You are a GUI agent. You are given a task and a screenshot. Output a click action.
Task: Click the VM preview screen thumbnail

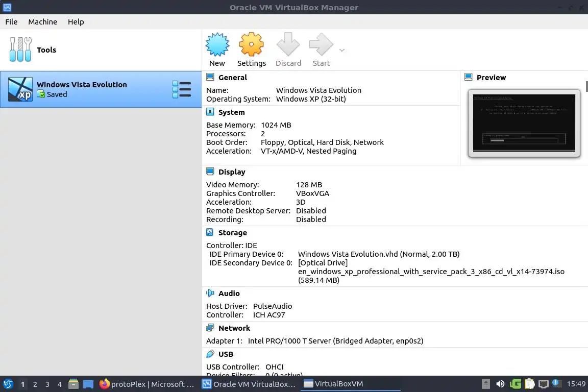[x=524, y=123]
